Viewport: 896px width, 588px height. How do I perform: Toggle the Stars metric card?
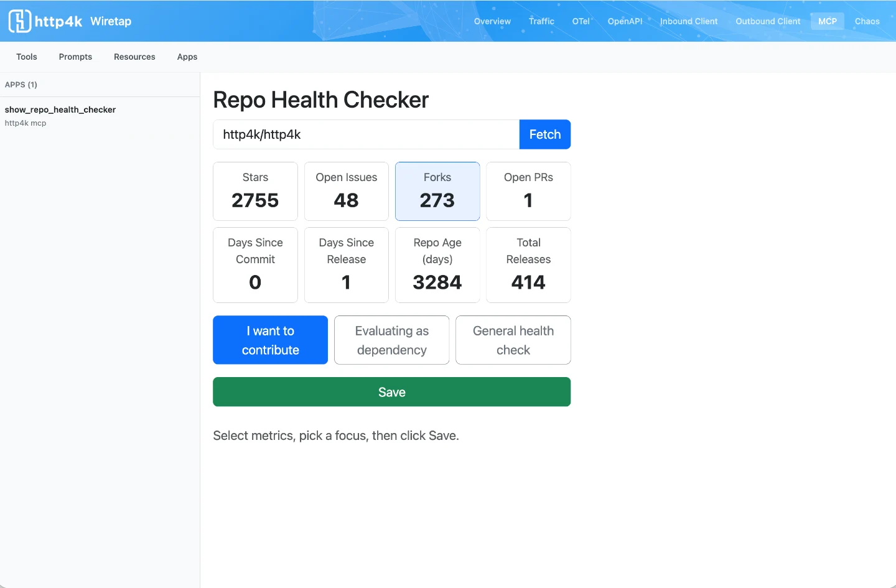coord(255,191)
